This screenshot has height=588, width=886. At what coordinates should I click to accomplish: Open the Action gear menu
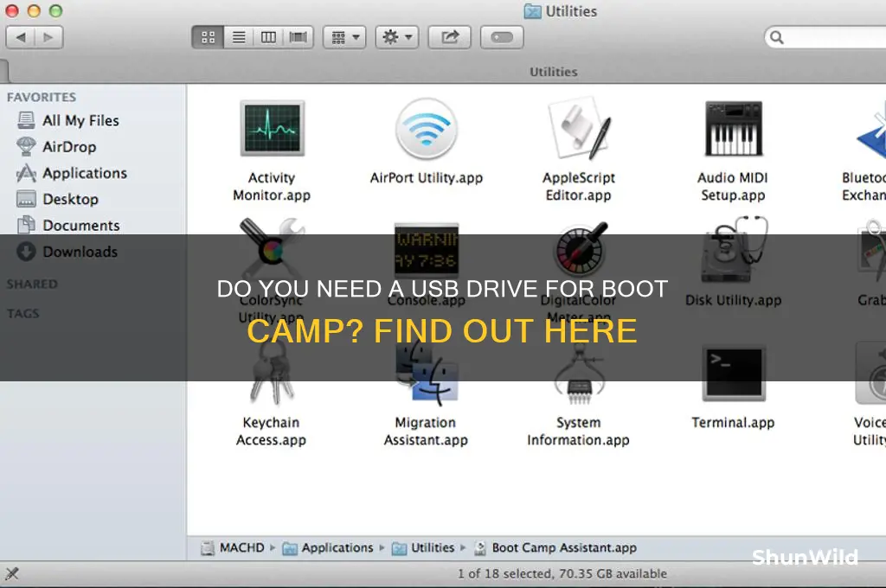click(x=397, y=37)
